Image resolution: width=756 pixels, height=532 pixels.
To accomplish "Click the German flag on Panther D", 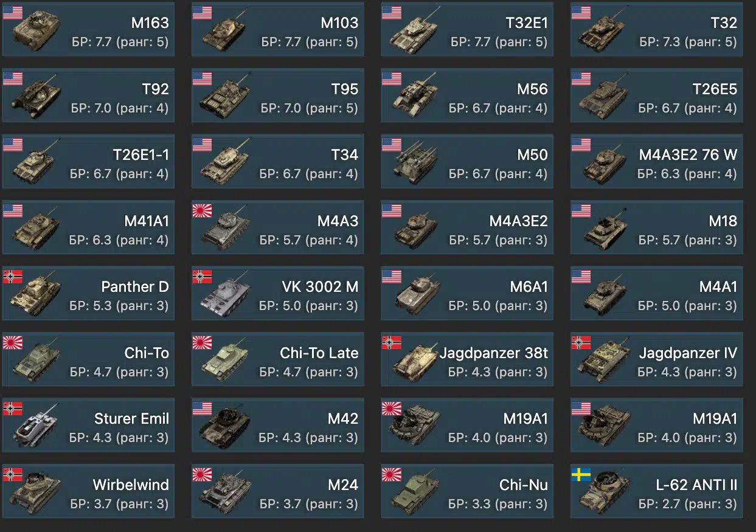I will click(x=13, y=277).
